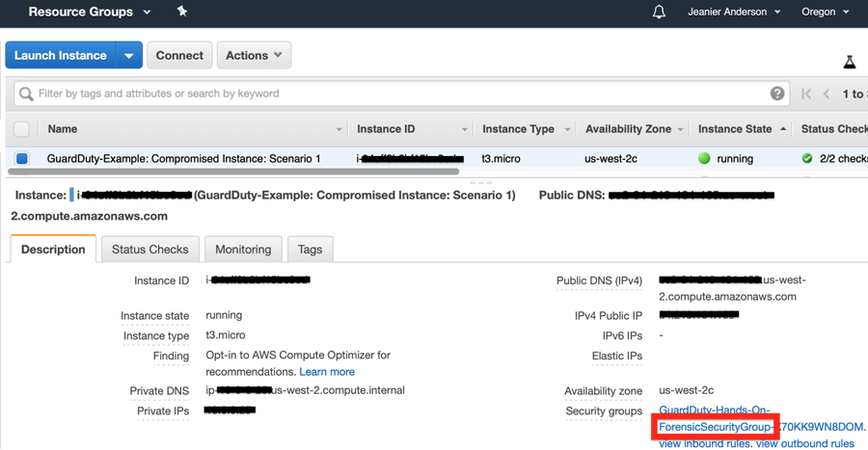The width and height of the screenshot is (868, 450).
Task: Click view outbound rules link
Action: 805,444
